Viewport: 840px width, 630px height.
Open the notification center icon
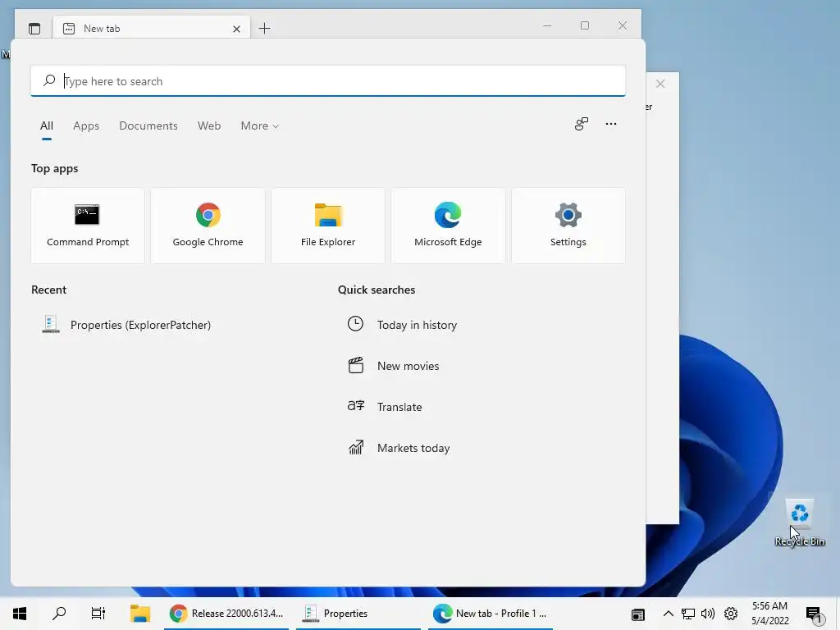point(814,614)
